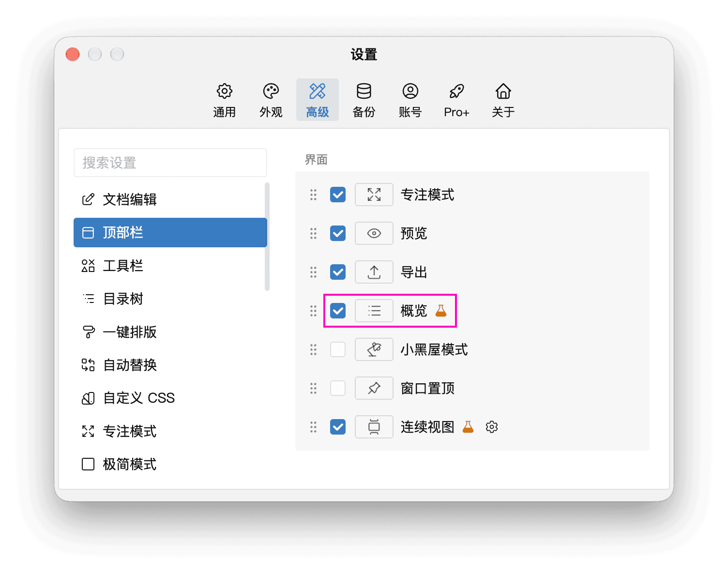Open 一键排版 in the sidebar
The image size is (728, 573).
(169, 332)
